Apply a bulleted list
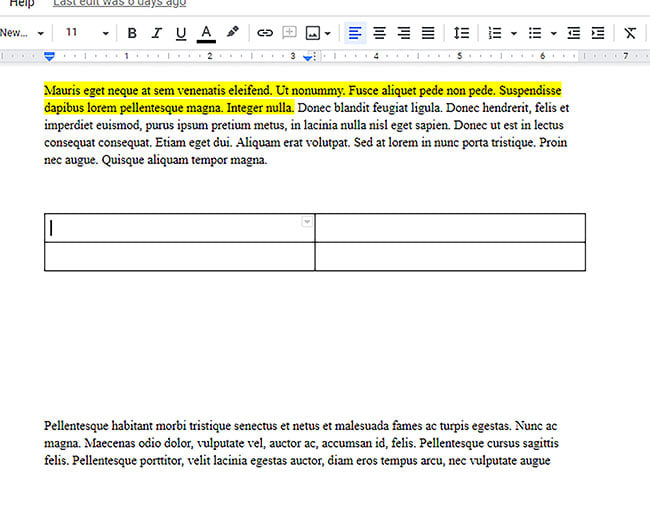This screenshot has height=507, width=650. point(535,33)
